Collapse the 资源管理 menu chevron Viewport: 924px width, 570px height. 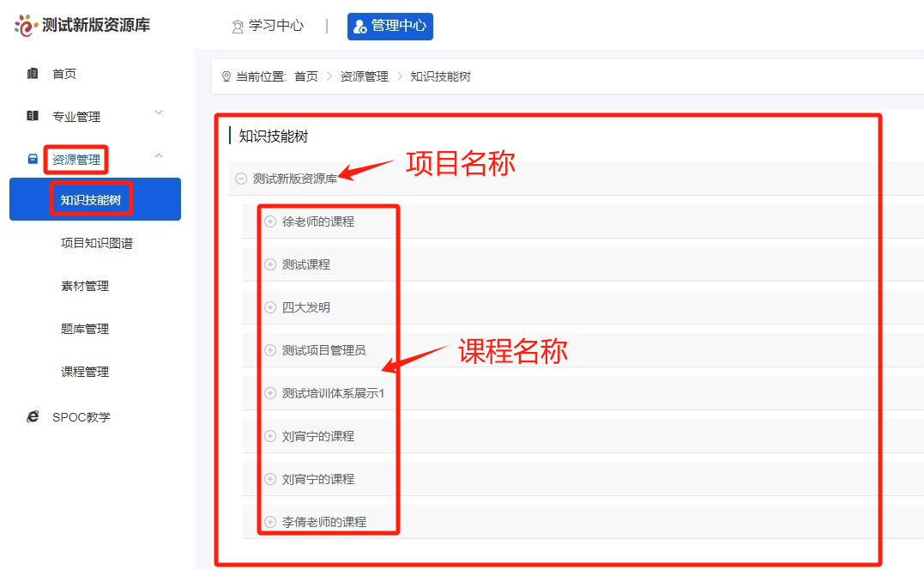pyautogui.click(x=159, y=155)
